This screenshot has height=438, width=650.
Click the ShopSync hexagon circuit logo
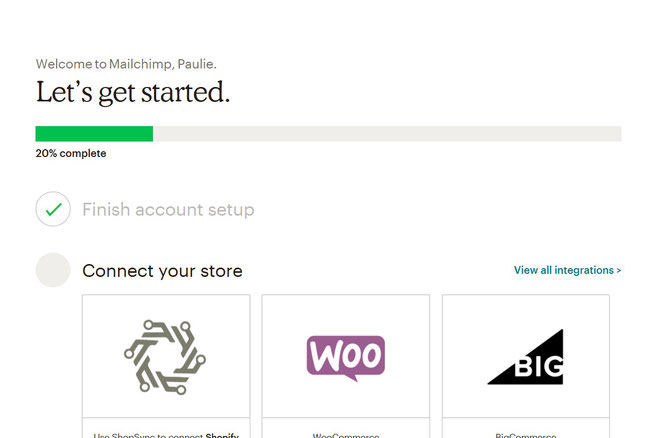tap(165, 357)
